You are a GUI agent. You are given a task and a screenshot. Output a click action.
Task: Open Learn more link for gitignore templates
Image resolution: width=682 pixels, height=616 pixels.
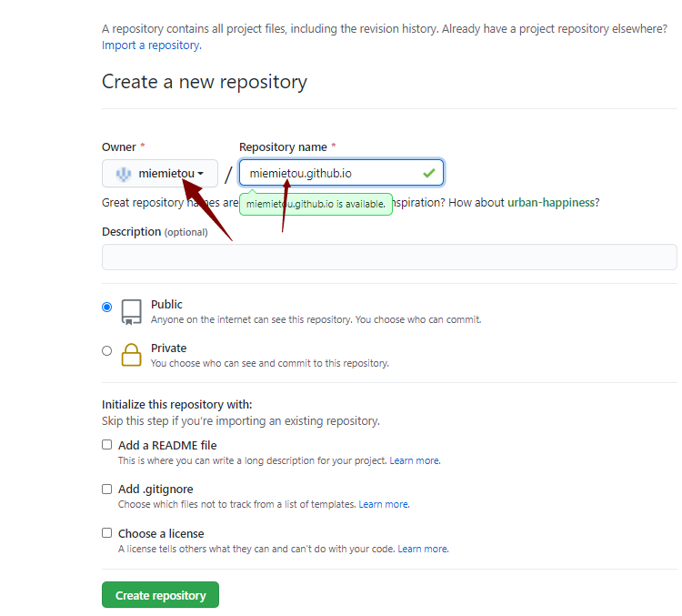(384, 504)
